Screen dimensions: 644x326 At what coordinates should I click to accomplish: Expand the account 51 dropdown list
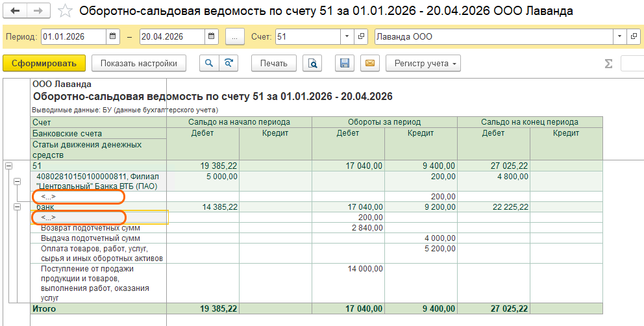click(x=347, y=37)
